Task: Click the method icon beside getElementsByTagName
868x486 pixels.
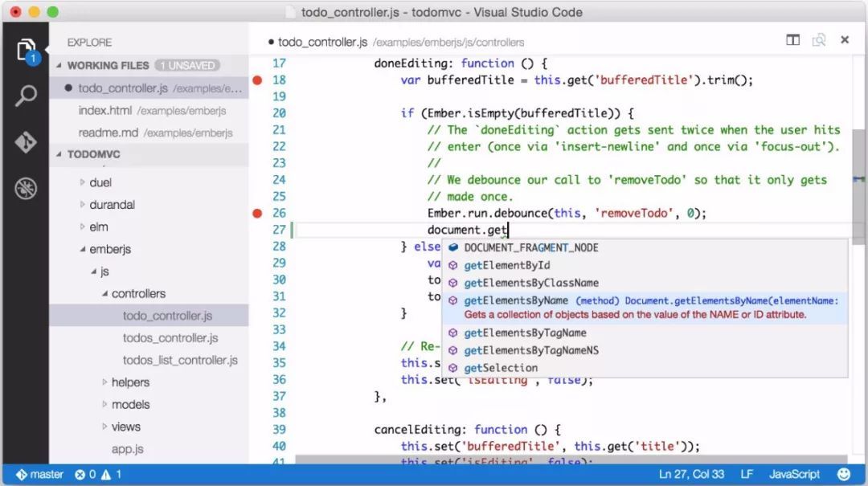Action: [452, 333]
